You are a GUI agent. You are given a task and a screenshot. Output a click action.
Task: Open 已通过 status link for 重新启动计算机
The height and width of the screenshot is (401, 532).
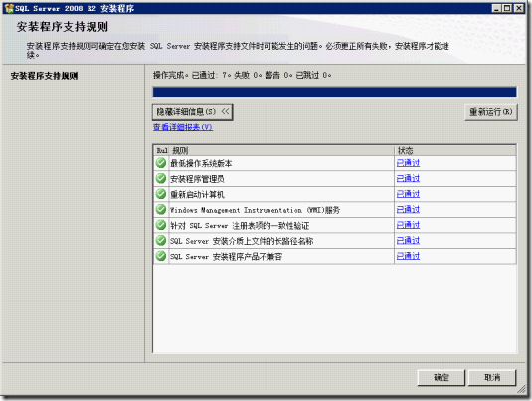pyautogui.click(x=408, y=194)
